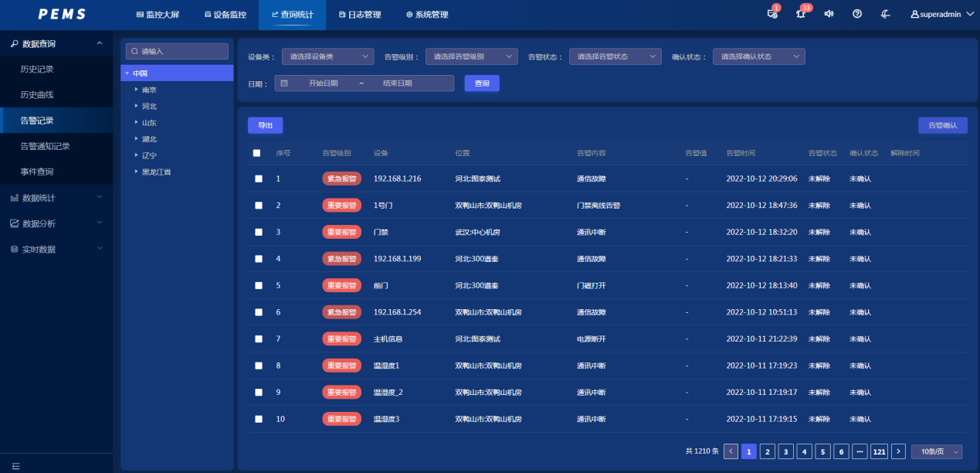This screenshot has height=473, width=980.
Task: Open the 设备类 device type dropdown
Action: (x=327, y=56)
